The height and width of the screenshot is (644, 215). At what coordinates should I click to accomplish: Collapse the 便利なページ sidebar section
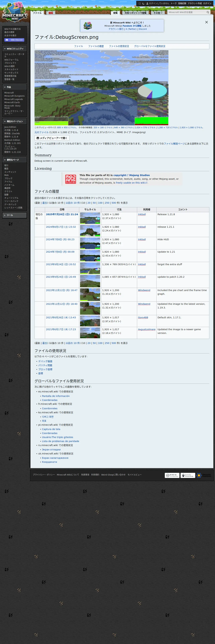[x=15, y=160]
